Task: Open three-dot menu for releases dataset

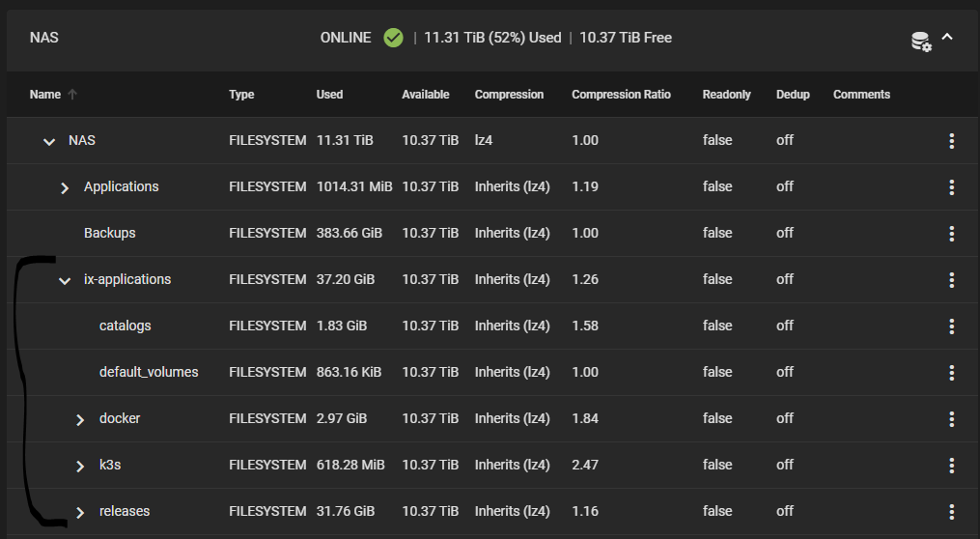Action: tap(952, 512)
